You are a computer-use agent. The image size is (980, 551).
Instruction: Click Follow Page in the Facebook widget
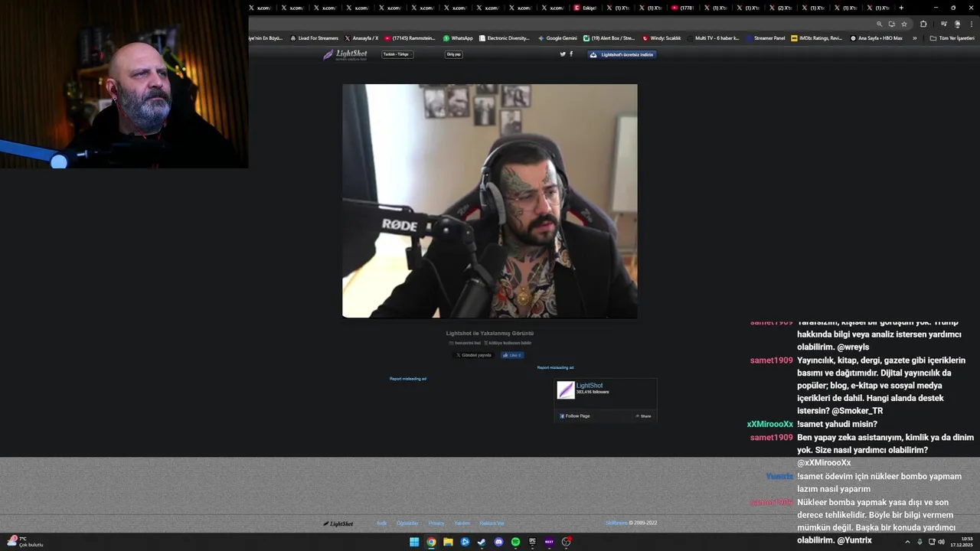click(575, 416)
